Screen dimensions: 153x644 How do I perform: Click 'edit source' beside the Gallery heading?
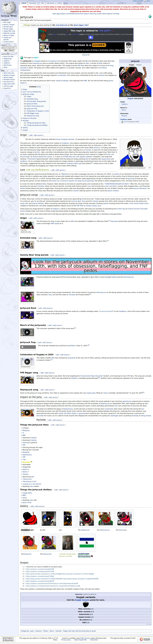coord(39,506)
